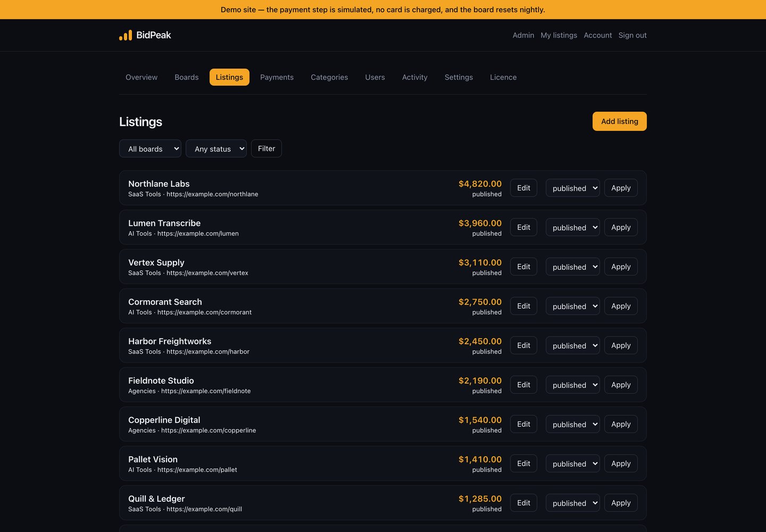Viewport: 766px width, 532px height.
Task: Edit the Harbor Freightworks listing
Action: [x=523, y=345]
